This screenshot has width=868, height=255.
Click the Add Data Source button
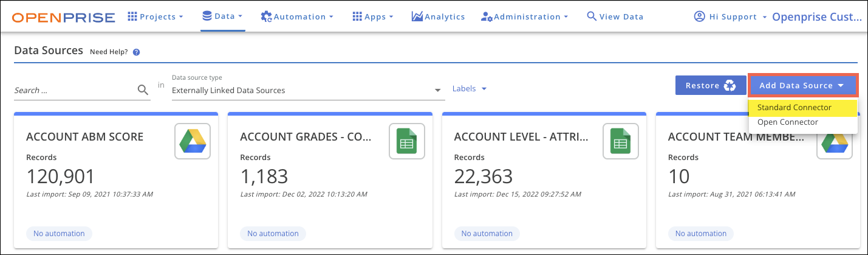click(802, 86)
